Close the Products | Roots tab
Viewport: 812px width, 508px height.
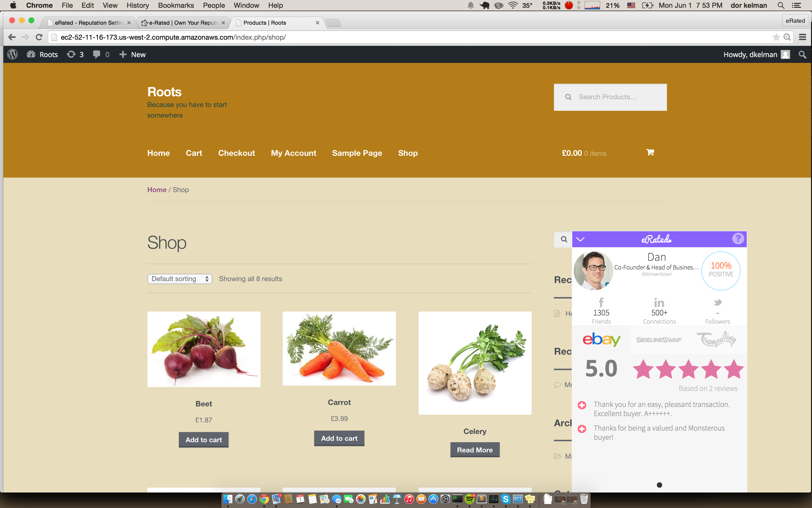[317, 22]
